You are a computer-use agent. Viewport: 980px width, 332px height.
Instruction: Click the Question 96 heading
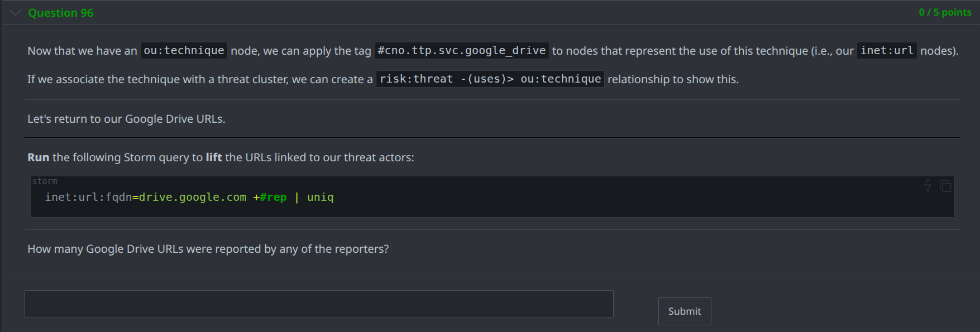[x=61, y=13]
